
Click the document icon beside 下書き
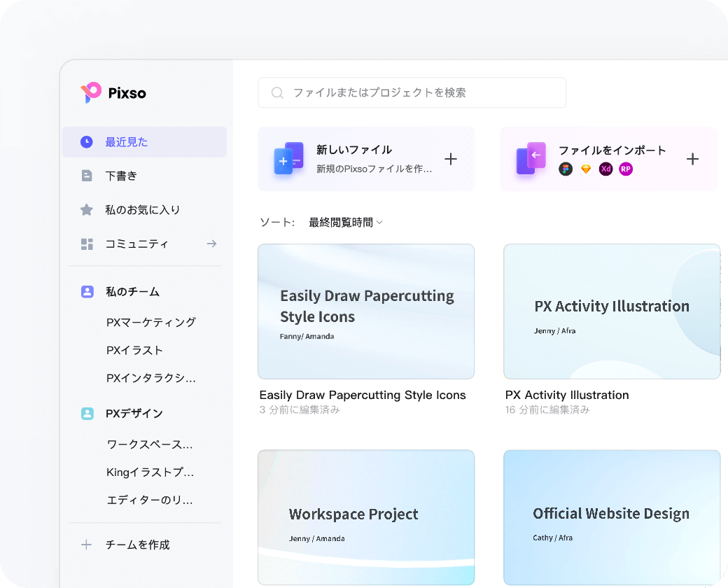point(87,176)
